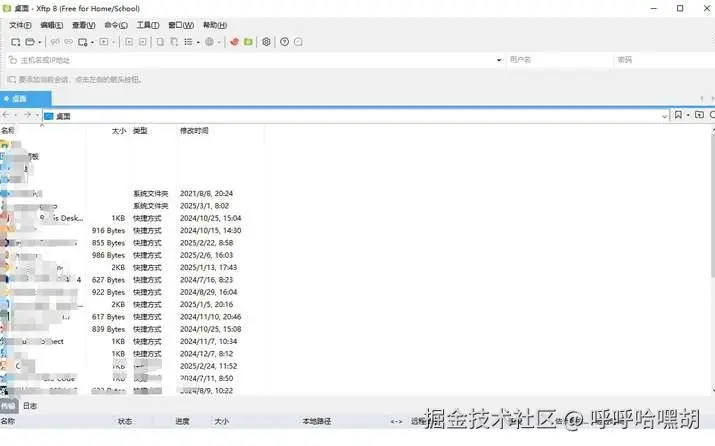
Task: Expand the host address history dropdown
Action: point(498,60)
